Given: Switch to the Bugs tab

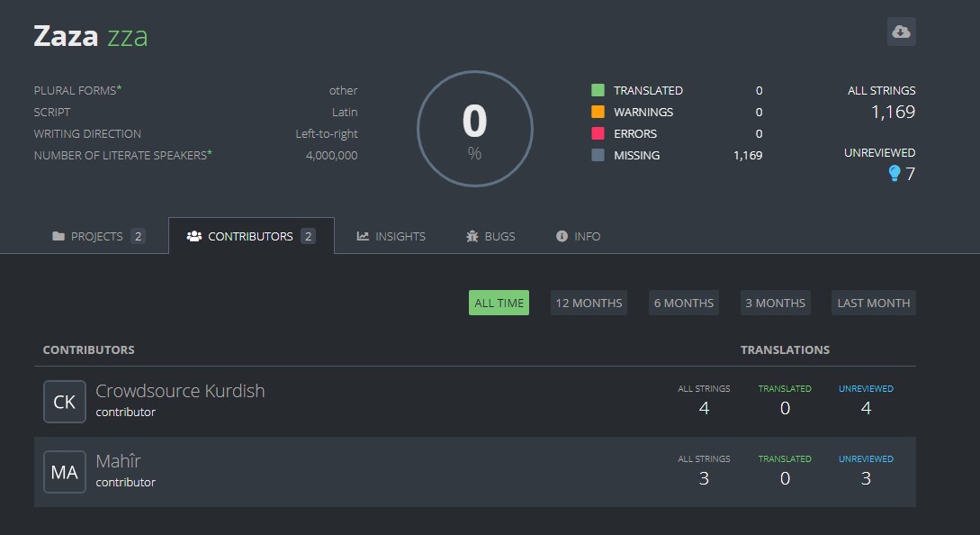Looking at the screenshot, I should pyautogui.click(x=490, y=235).
